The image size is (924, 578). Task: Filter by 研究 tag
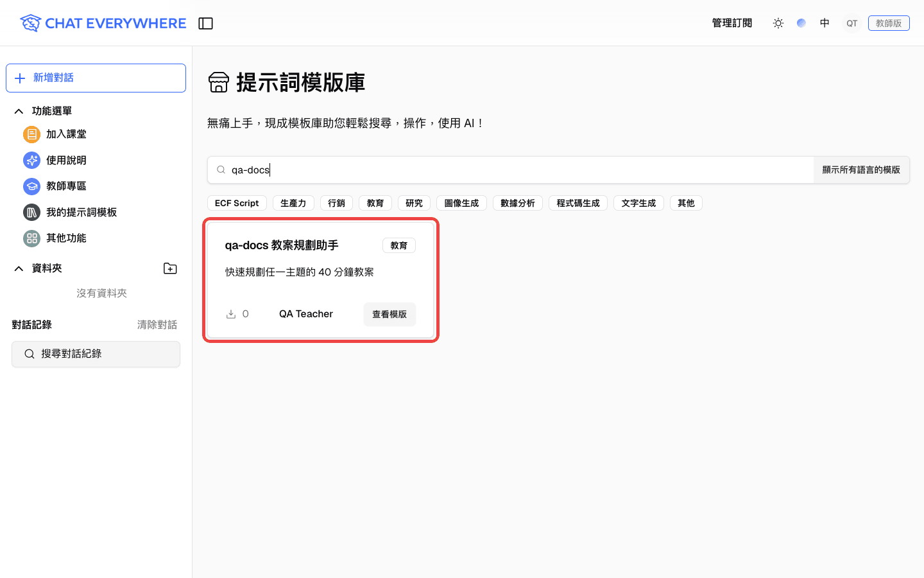click(x=414, y=203)
